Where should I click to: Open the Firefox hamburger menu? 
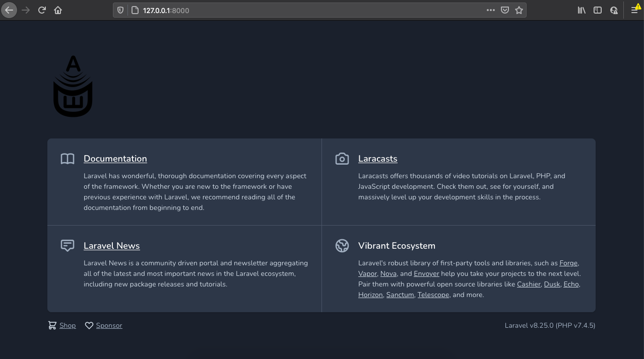coord(635,10)
